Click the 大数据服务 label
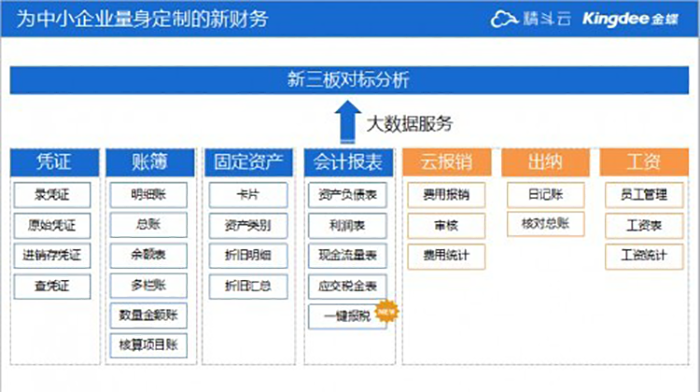This screenshot has width=700, height=392. click(409, 124)
